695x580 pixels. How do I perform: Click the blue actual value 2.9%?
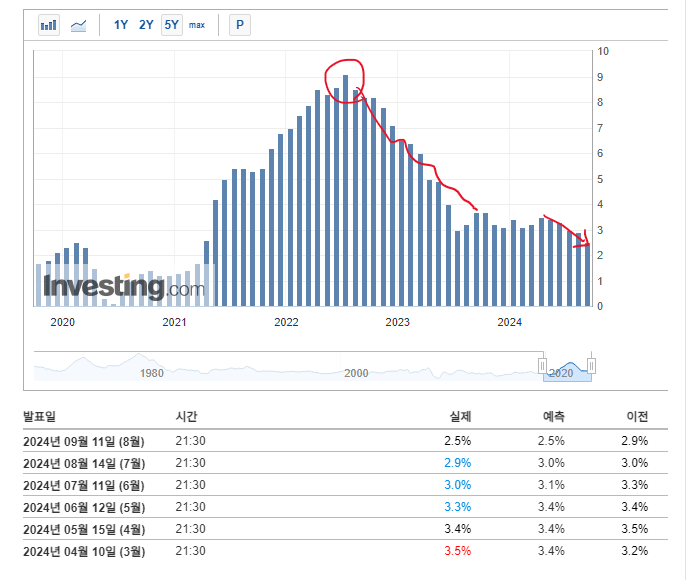click(457, 463)
